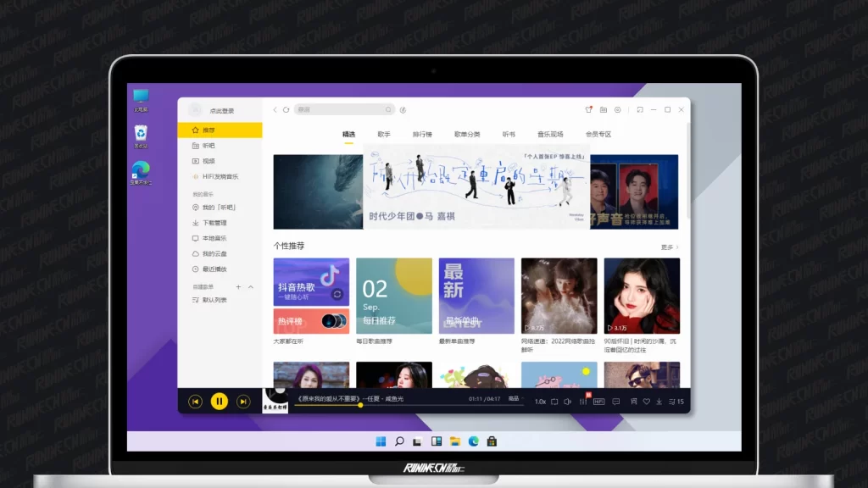Mute the volume speaker icon

tap(569, 402)
